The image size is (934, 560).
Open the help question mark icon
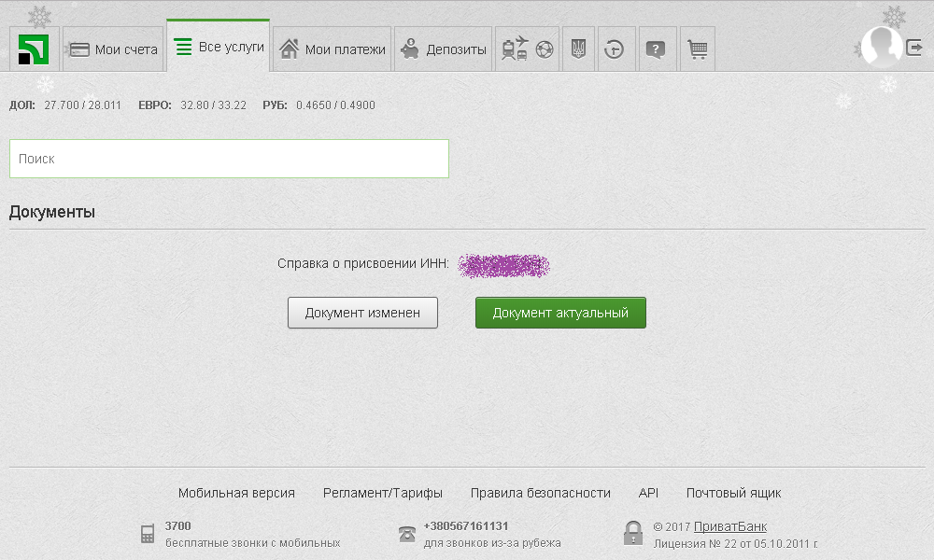(x=656, y=49)
